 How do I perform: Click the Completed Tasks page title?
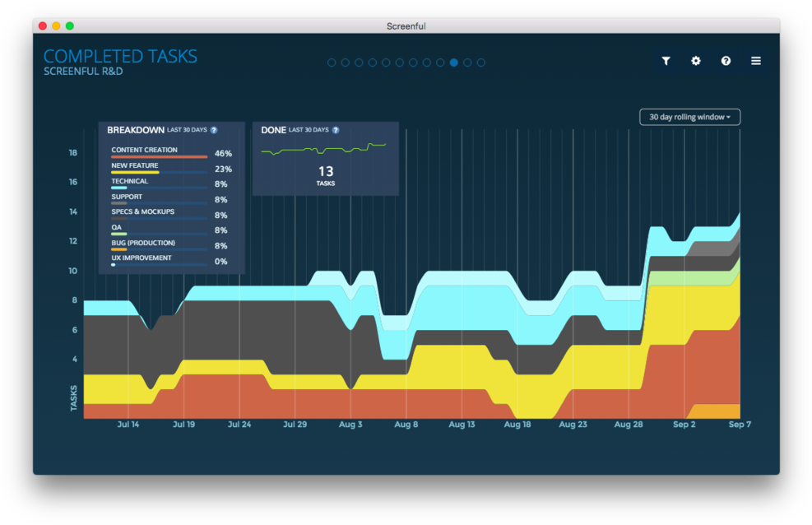point(120,56)
